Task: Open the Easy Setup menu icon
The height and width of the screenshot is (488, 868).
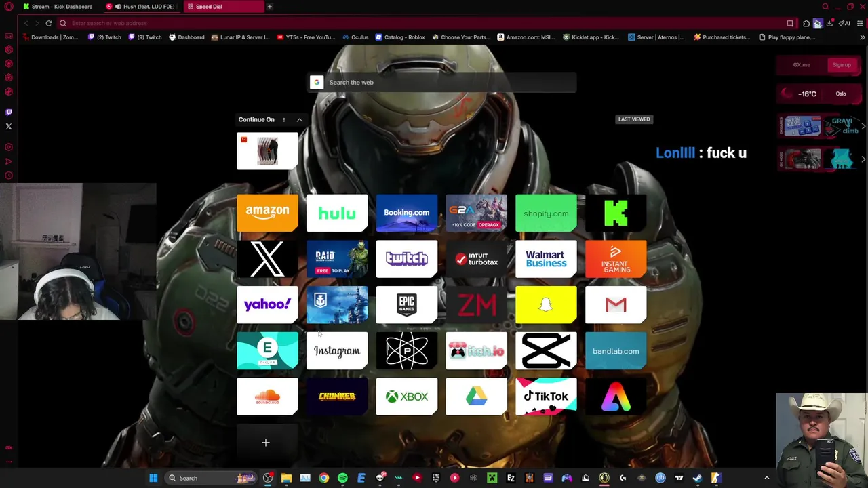Action: [860, 23]
